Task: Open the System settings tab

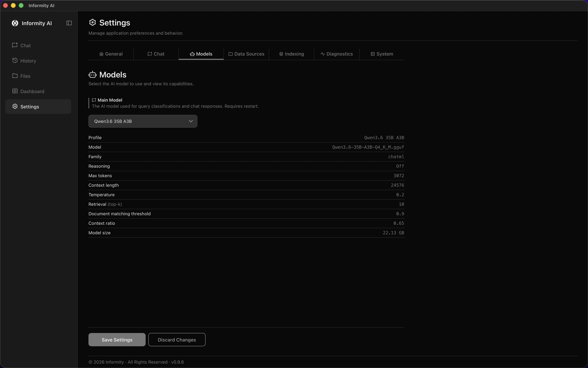Action: point(382,54)
